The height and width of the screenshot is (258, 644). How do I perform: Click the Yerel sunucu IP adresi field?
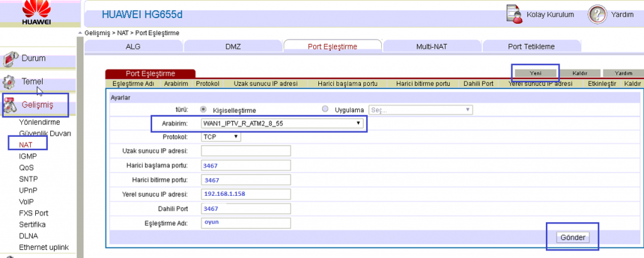pyautogui.click(x=246, y=194)
